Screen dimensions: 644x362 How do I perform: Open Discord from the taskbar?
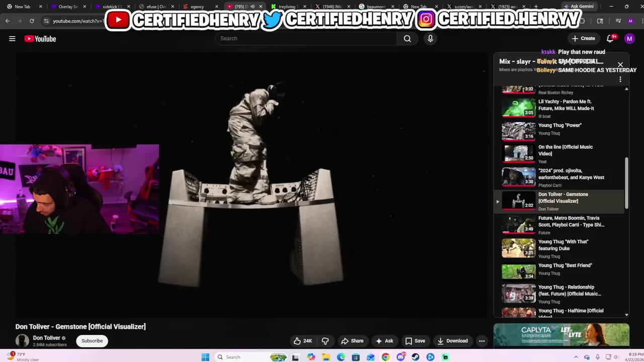[400, 357]
